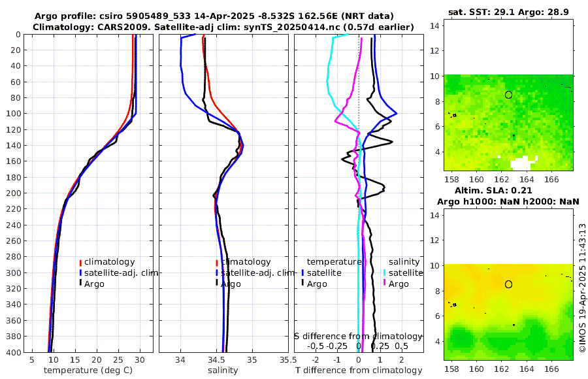Click the 'S difference from climatology' label
This screenshot has height=379, width=588.
coord(358,337)
